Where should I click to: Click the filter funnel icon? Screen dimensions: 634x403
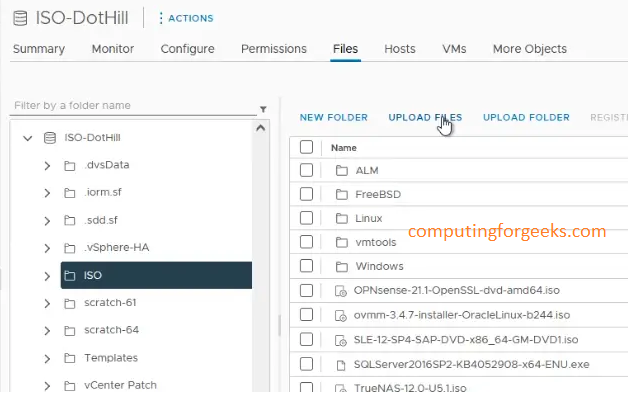point(263,109)
